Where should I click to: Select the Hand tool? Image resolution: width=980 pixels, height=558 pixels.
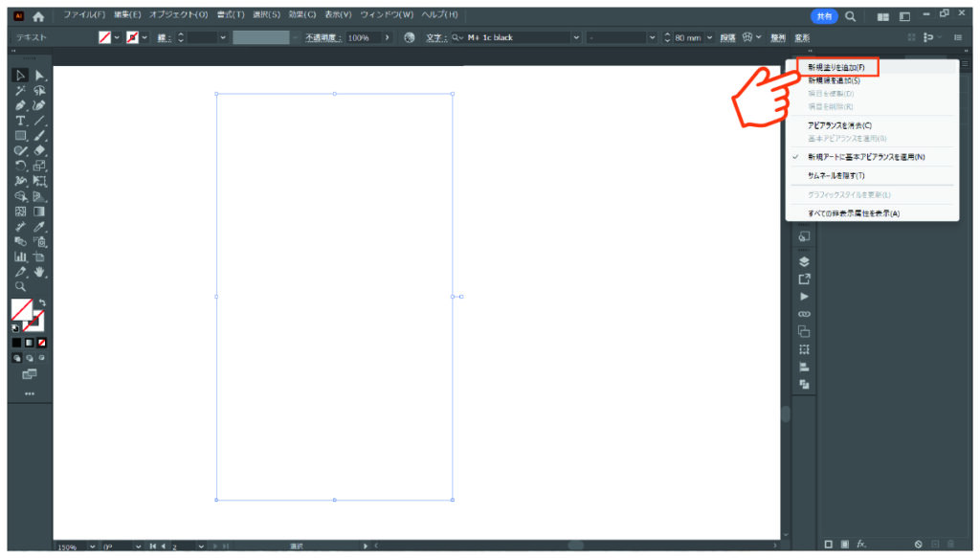[x=39, y=272]
